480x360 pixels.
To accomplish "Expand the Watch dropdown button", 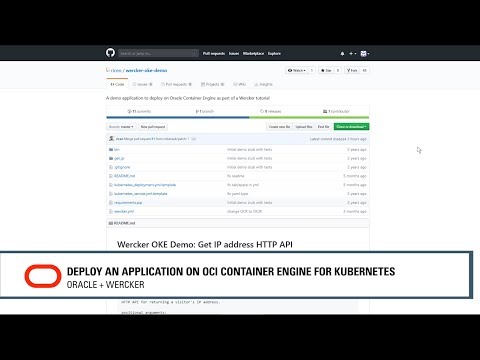I will 297,70.
